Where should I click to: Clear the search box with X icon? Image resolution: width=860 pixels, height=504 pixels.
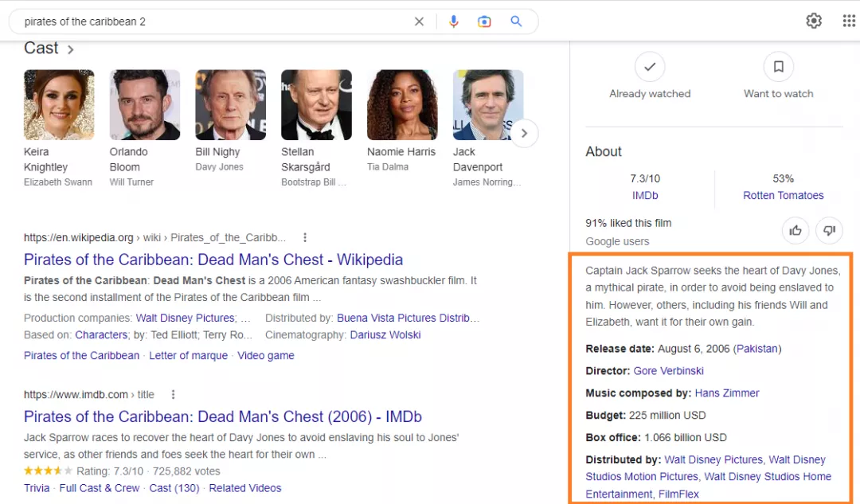(x=419, y=21)
